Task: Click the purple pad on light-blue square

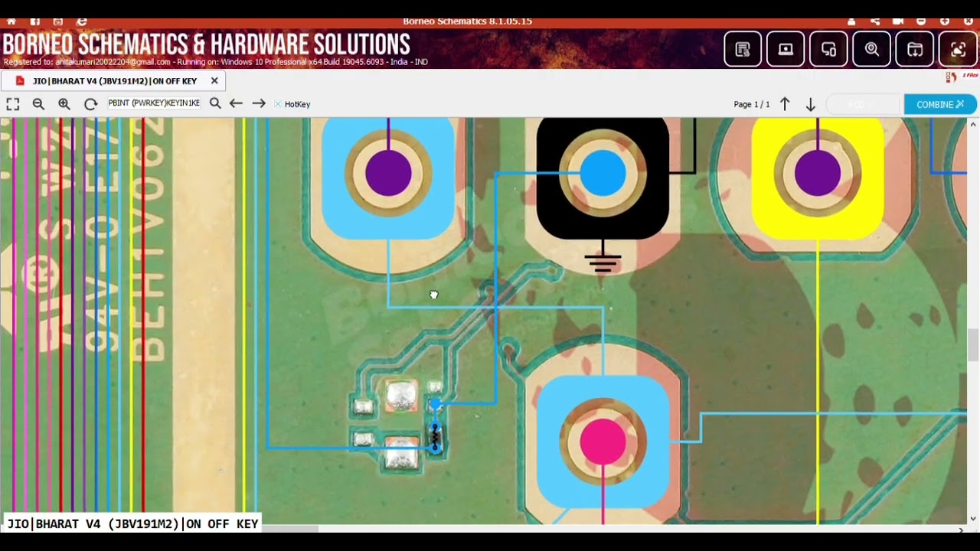Action: click(x=388, y=173)
